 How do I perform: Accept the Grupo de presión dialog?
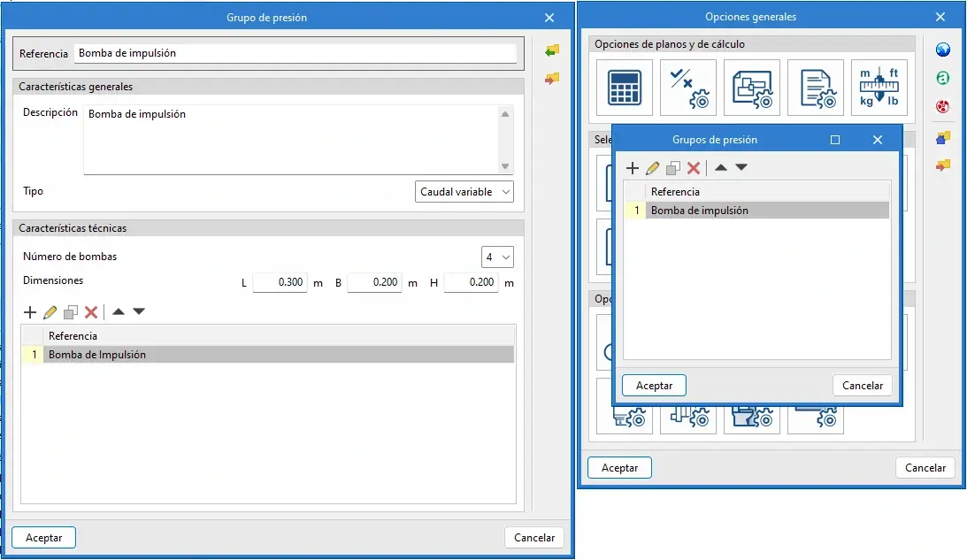[x=43, y=537]
